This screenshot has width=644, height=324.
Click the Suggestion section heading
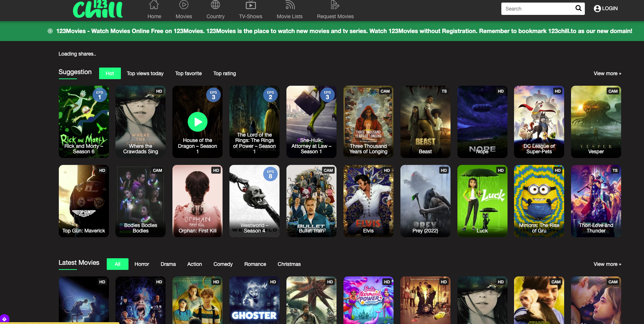pyautogui.click(x=75, y=72)
